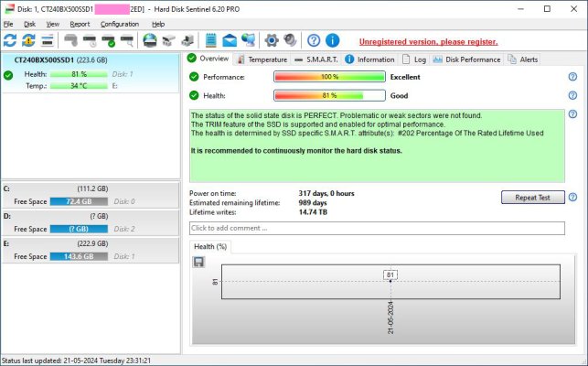This screenshot has width=588, height=366.
Task: Select the CT240BX500SSD1 disk entry
Action: pyautogui.click(x=91, y=73)
